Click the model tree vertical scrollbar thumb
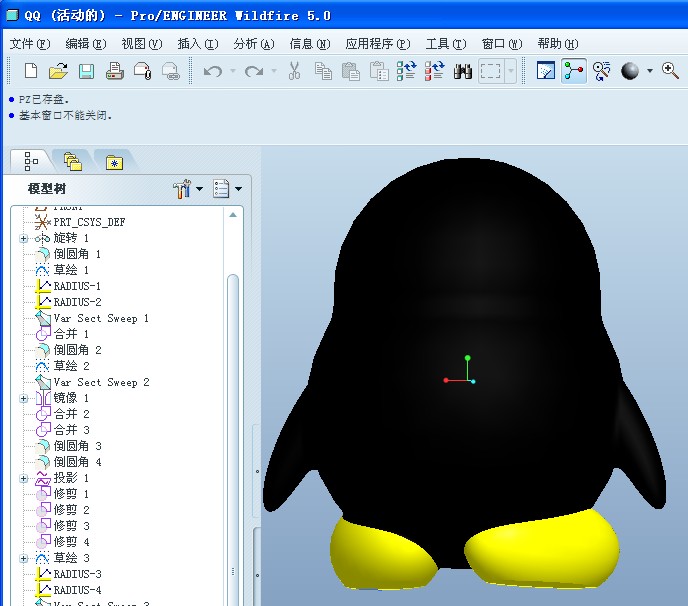Viewport: 688px width, 606px height. coord(233,439)
